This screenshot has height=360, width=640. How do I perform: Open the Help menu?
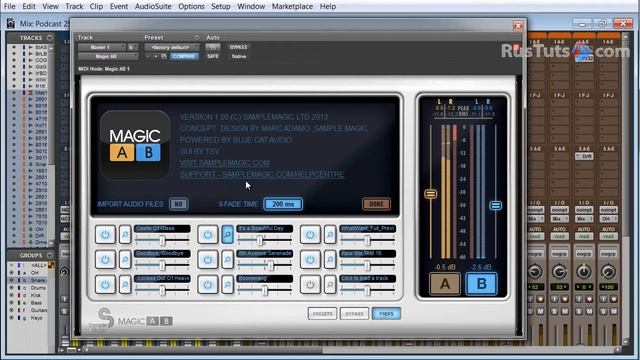click(328, 7)
